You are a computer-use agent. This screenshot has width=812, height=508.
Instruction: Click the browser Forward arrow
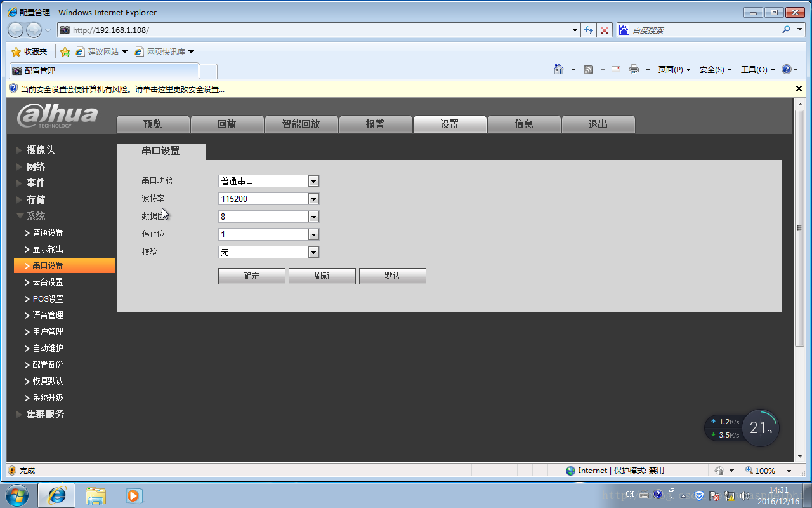[x=34, y=30]
